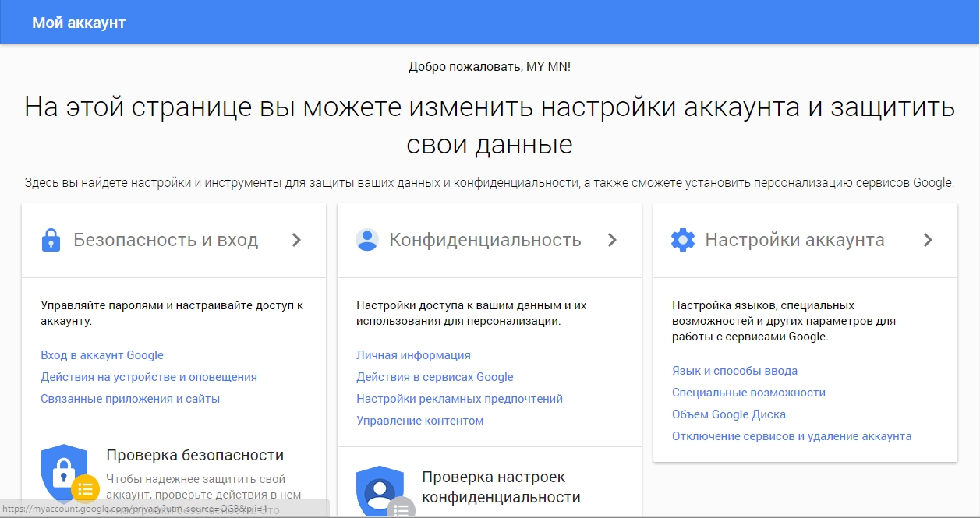Click the privacy checkup shield icon
The width and height of the screenshot is (980, 518).
tap(380, 491)
